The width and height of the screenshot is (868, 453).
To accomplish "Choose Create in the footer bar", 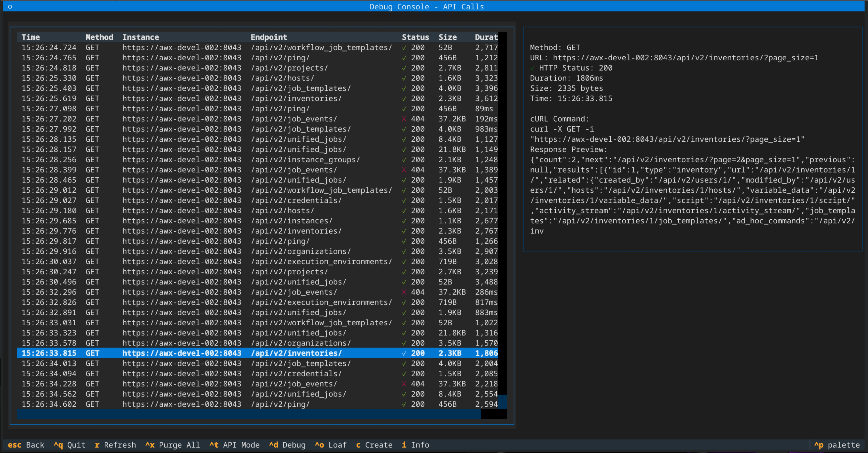I will 374,445.
